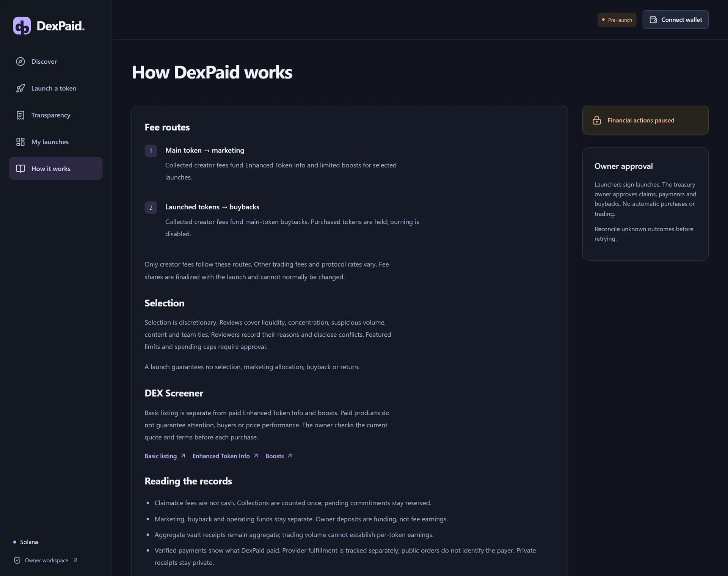Click the Solana network status dot

tap(15, 542)
